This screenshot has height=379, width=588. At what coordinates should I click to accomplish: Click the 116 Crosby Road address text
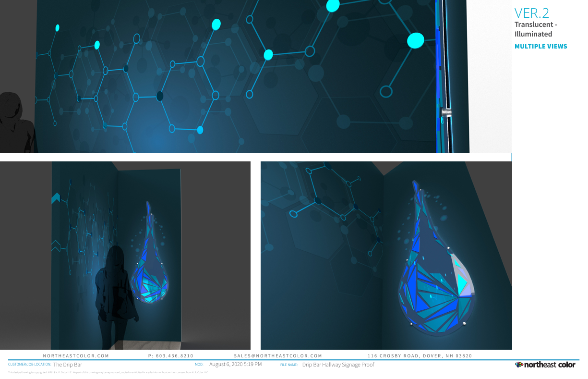coord(420,356)
